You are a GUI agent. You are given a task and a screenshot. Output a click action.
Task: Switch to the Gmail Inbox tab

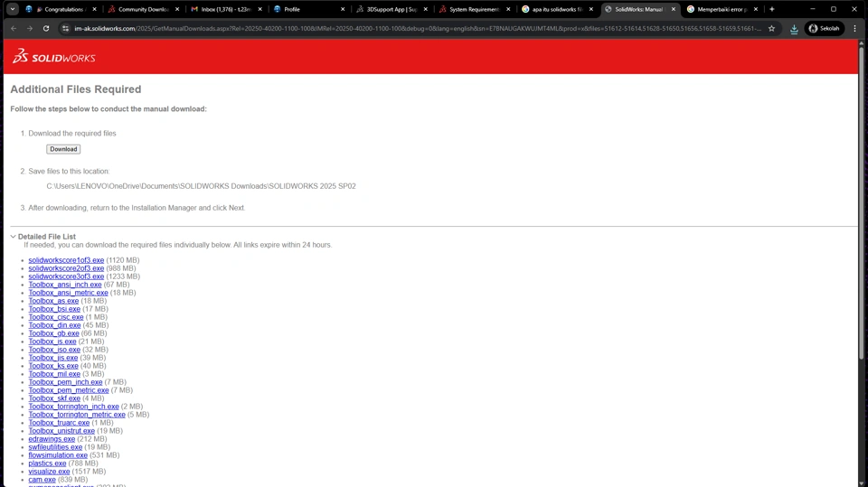point(225,9)
